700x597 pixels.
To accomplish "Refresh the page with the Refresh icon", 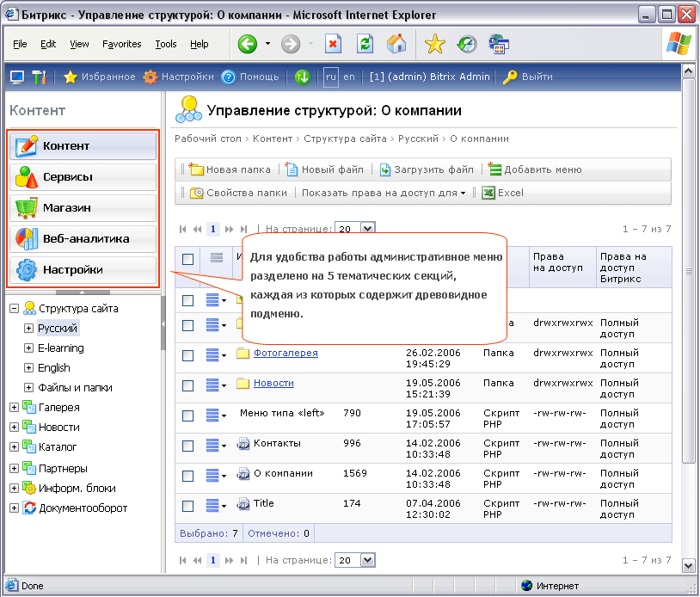I will point(365,44).
